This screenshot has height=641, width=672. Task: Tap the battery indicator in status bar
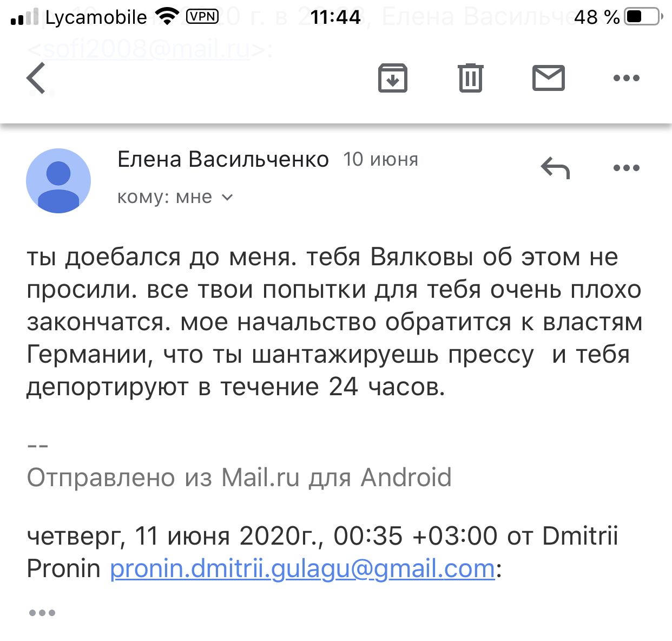pyautogui.click(x=643, y=17)
